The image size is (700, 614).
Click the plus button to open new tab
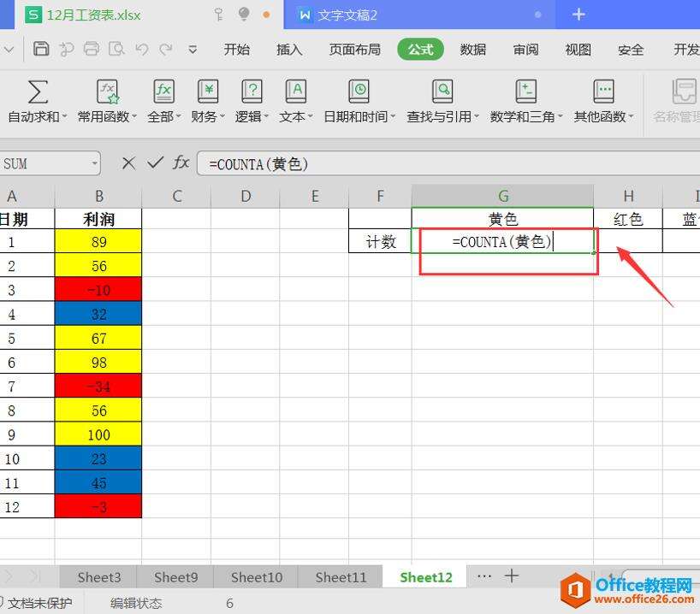tap(578, 15)
